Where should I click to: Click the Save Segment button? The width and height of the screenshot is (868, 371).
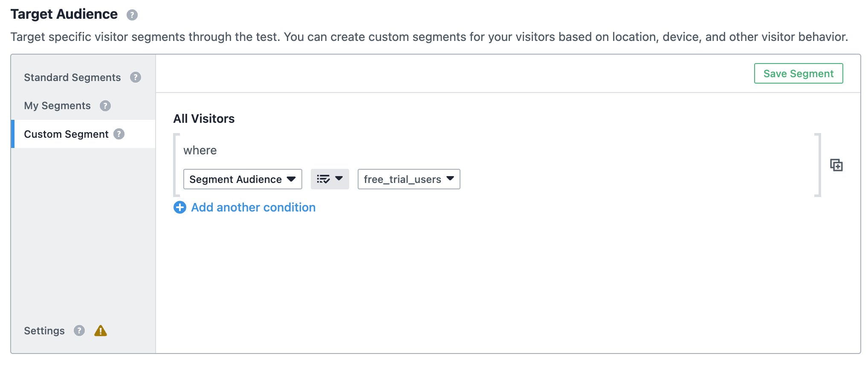799,73
